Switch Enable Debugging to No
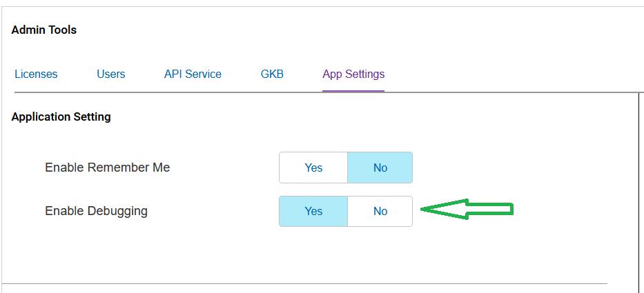Viewport: 644px width, 293px height. [380, 211]
